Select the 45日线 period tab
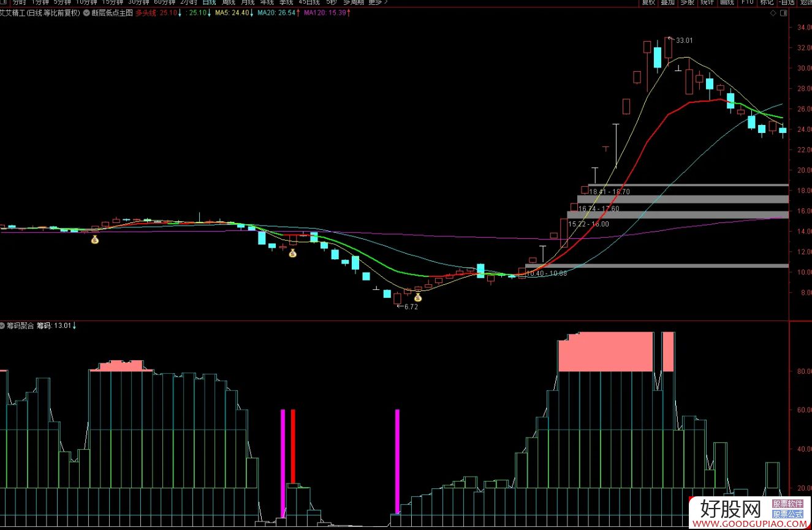Viewport: 812px width, 530px height. click(309, 2)
